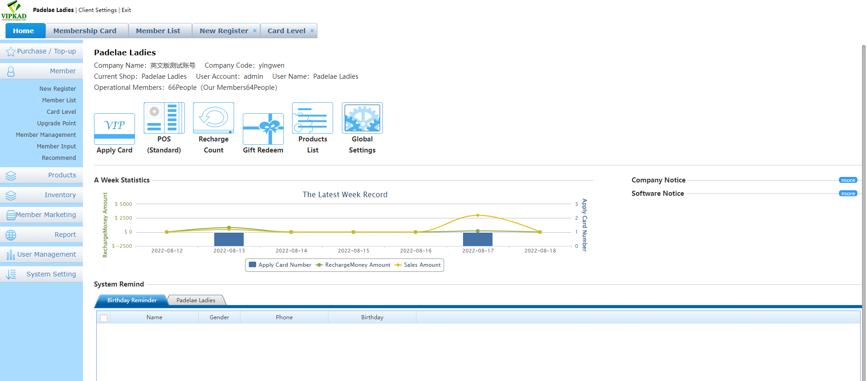Open the Client Settings link
Screen dimensions: 868x381
[x=98, y=10]
